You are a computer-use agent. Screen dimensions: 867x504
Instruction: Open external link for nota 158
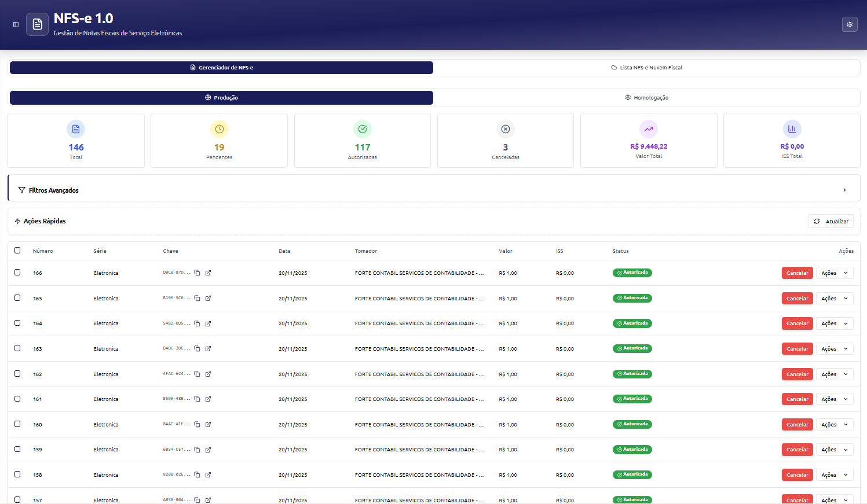[x=208, y=475]
